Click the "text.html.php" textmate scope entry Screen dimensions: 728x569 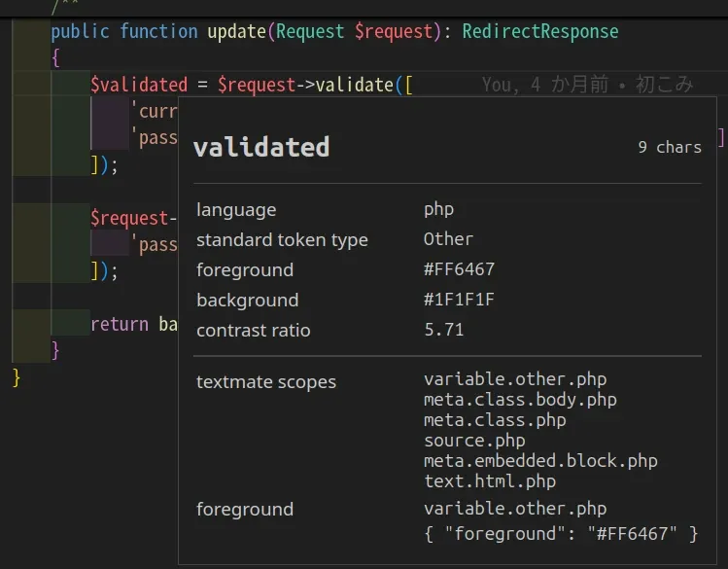tap(490, 481)
